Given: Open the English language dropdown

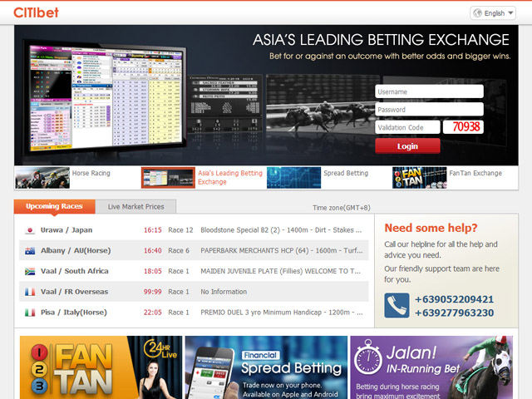Looking at the screenshot, I should (x=493, y=12).
